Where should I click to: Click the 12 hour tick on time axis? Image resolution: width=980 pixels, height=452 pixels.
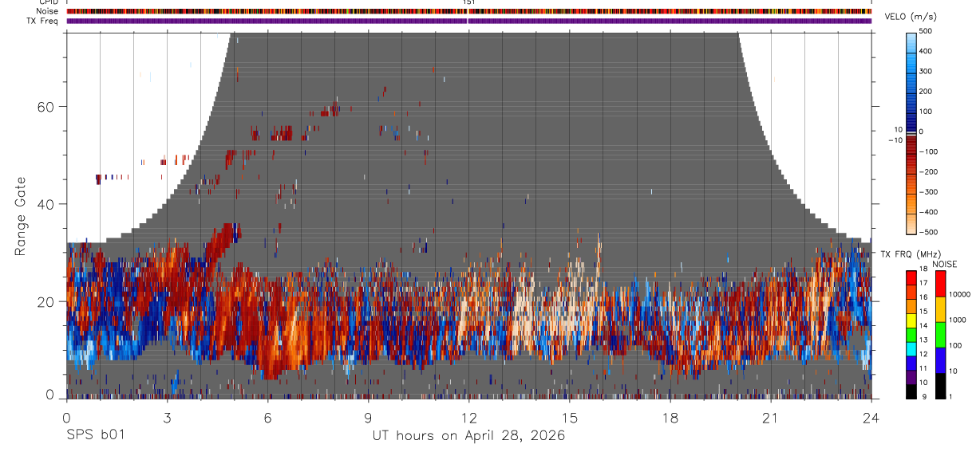[x=468, y=417]
